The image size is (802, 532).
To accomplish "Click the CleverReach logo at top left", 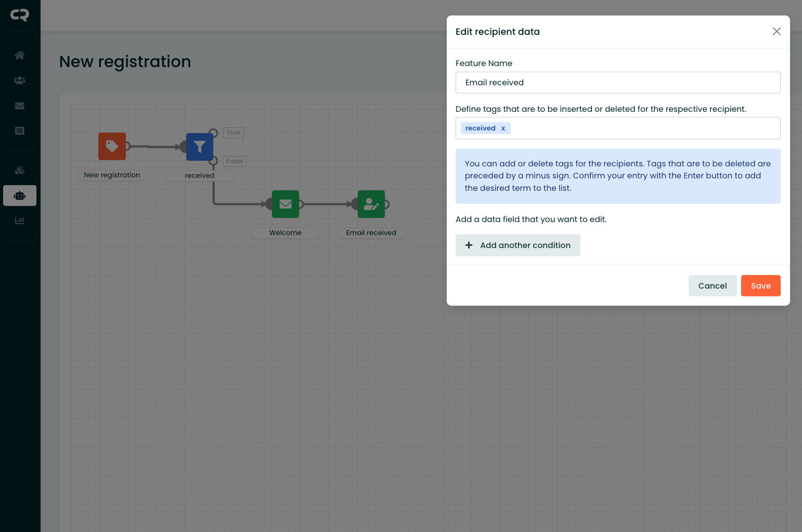I will [20, 15].
